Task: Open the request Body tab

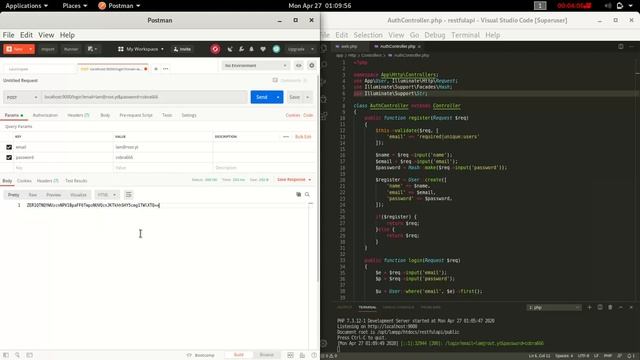Action: pos(105,116)
